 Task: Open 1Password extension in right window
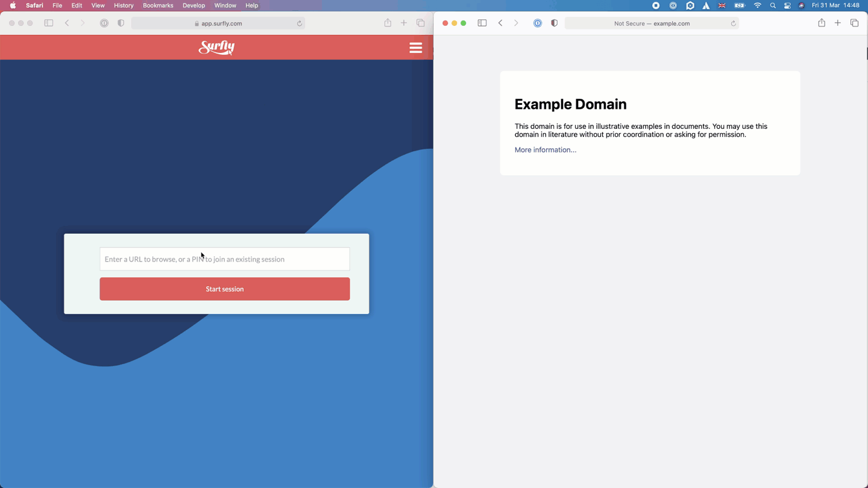537,23
